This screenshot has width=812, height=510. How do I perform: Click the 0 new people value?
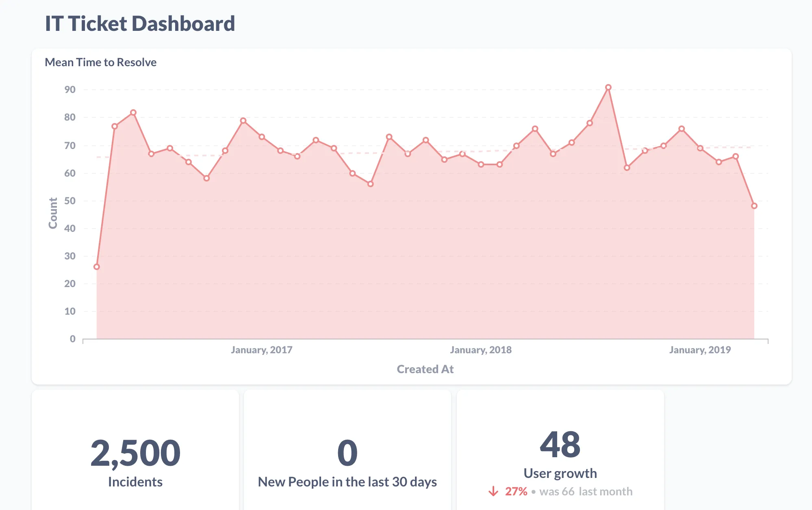(x=347, y=453)
